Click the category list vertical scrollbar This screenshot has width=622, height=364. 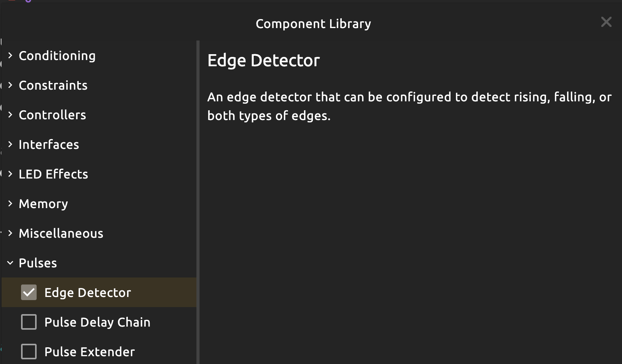[x=198, y=195]
